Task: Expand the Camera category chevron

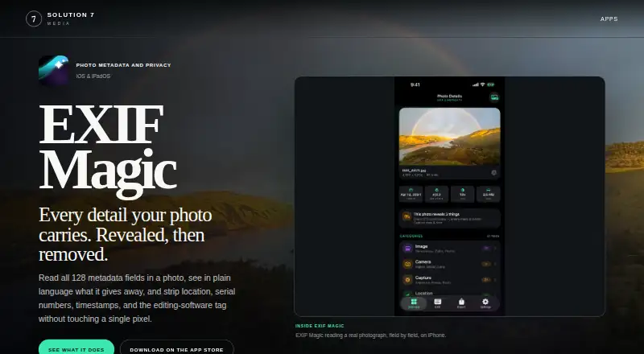Action: 495,264
